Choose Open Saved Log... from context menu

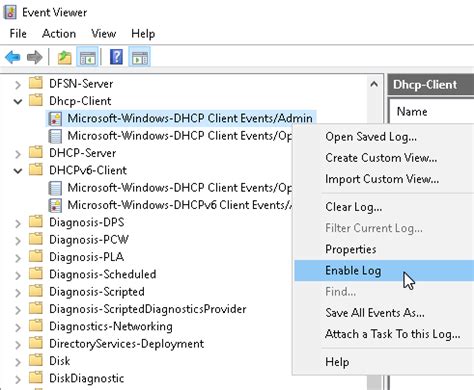(384, 137)
